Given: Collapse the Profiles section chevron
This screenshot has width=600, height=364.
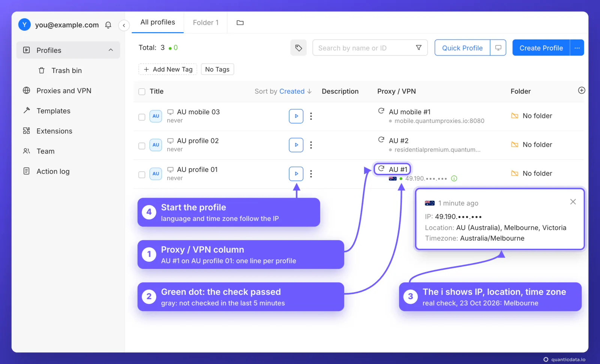Looking at the screenshot, I should [111, 50].
